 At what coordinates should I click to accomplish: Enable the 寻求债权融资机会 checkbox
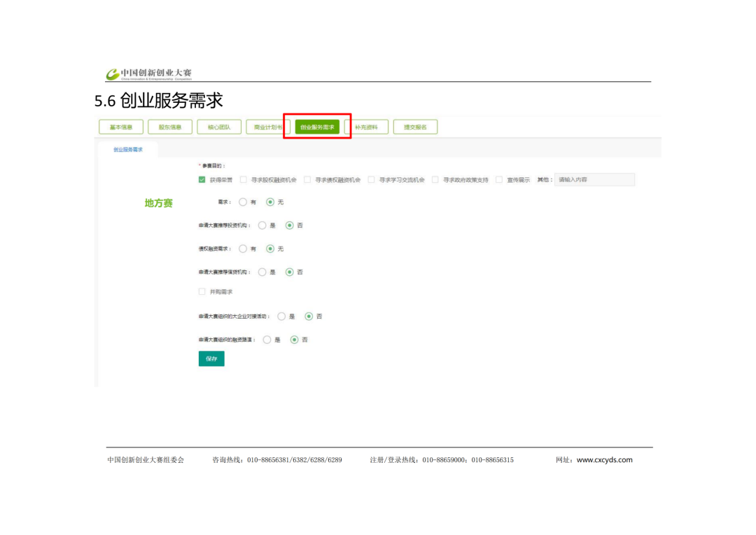(307, 180)
